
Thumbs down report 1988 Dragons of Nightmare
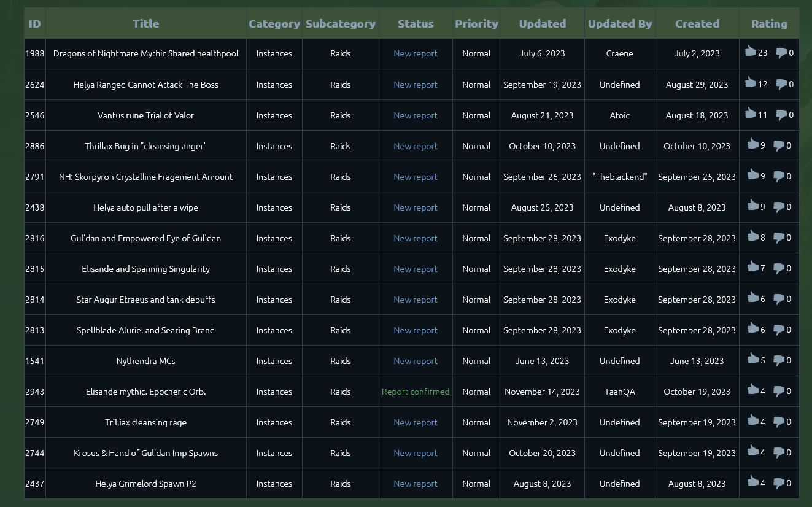click(781, 53)
